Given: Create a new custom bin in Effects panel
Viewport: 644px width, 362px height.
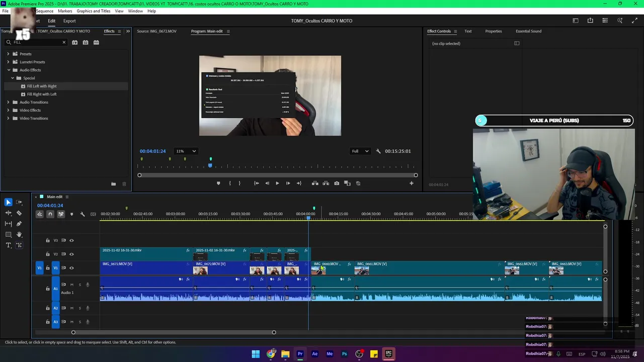Looking at the screenshot, I should [113, 184].
